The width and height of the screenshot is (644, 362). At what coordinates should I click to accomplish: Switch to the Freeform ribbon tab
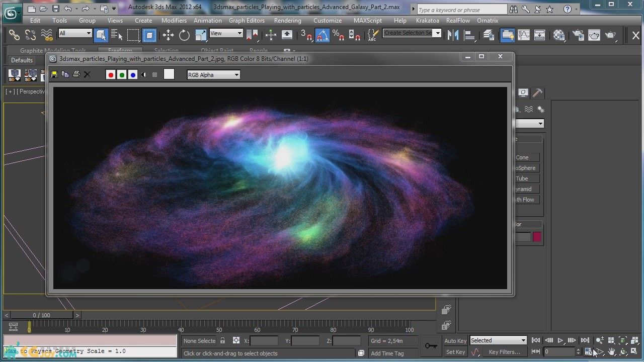click(x=120, y=51)
